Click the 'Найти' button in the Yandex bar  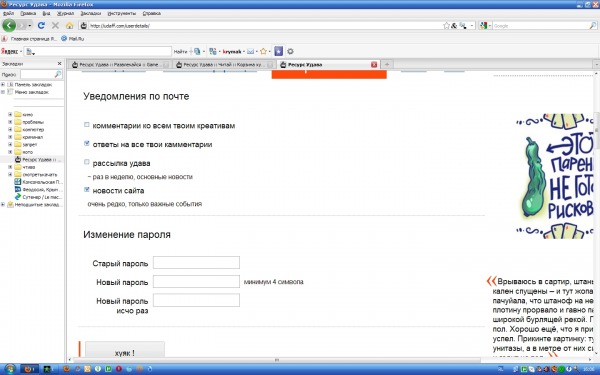181,51
